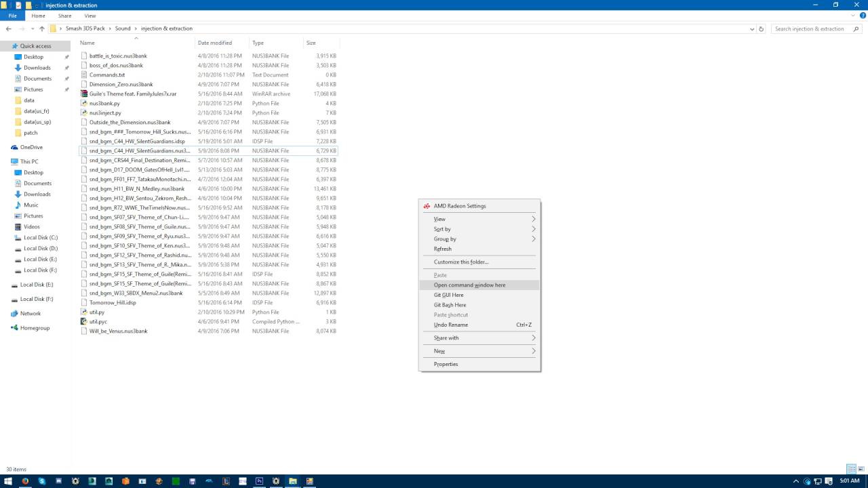Switch to File Explorer in the taskbar

[x=293, y=481]
